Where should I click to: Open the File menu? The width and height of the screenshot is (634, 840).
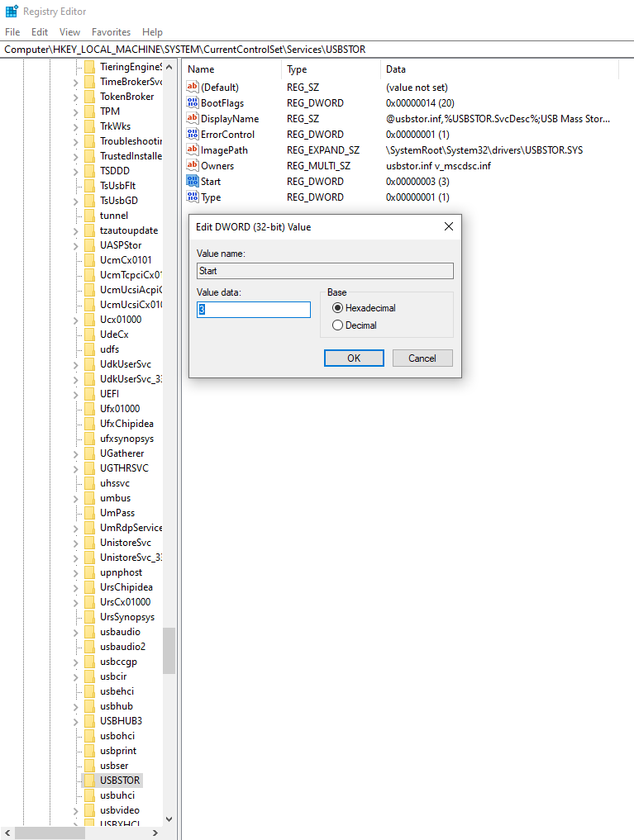(12, 32)
